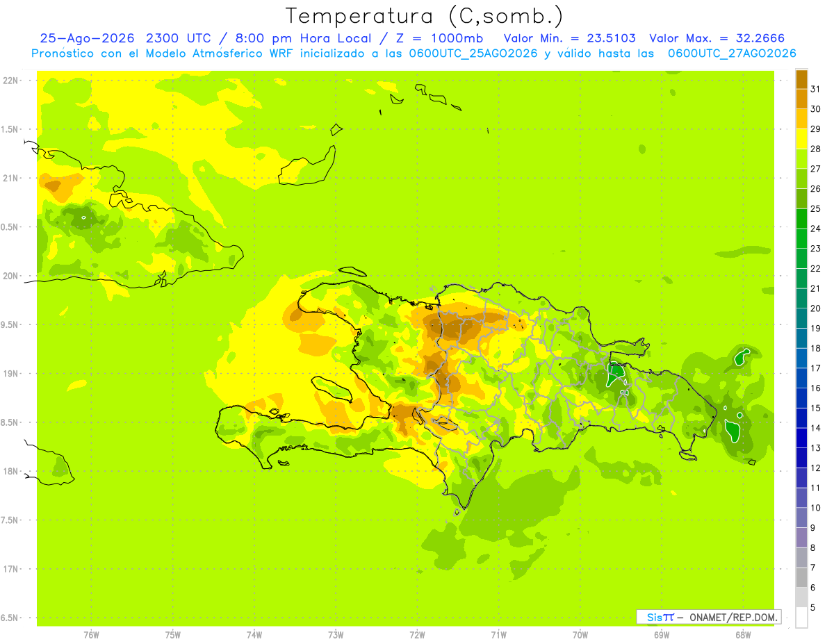Click end validity stamp "0600UTC_27AGO2026"
The image size is (834, 644).
pos(732,53)
